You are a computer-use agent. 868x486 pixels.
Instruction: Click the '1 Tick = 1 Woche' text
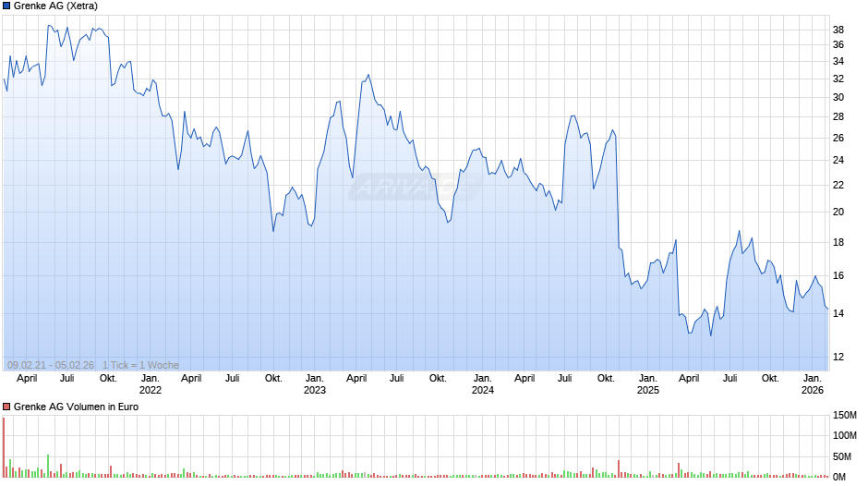[x=140, y=365]
